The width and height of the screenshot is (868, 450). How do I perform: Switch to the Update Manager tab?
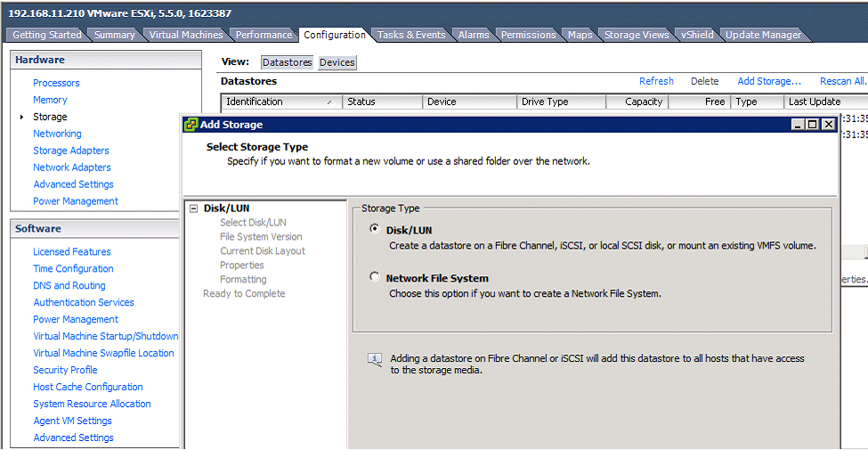pos(763,35)
